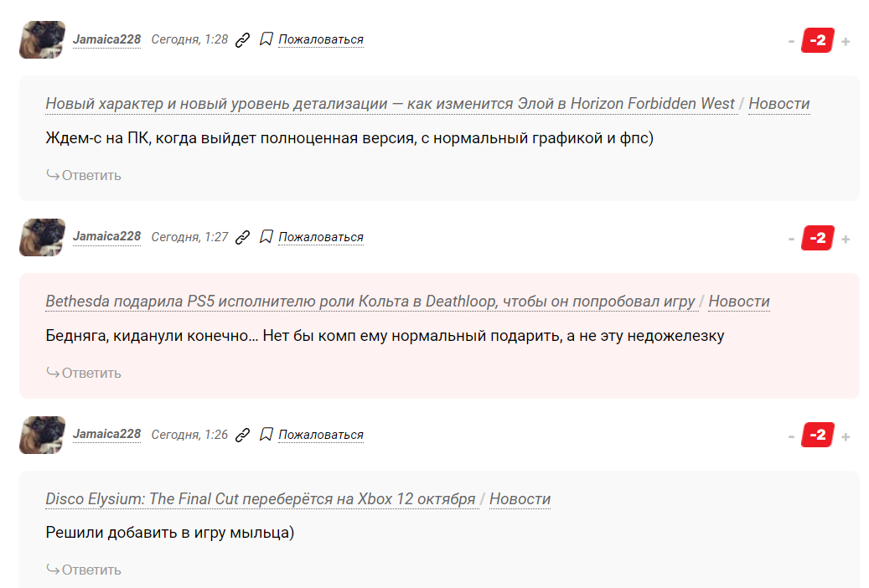Click Пожаловаться on the 1:27 comment
The height and width of the screenshot is (588, 869).
pos(321,237)
